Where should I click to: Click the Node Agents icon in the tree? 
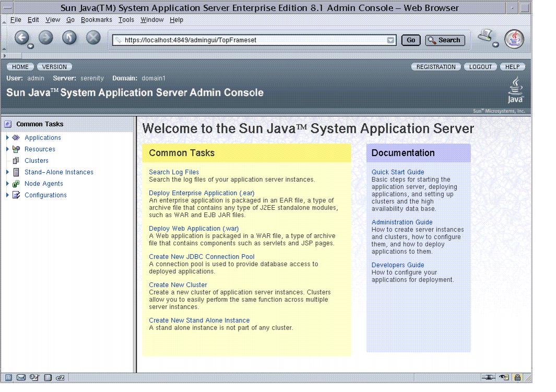tap(16, 184)
